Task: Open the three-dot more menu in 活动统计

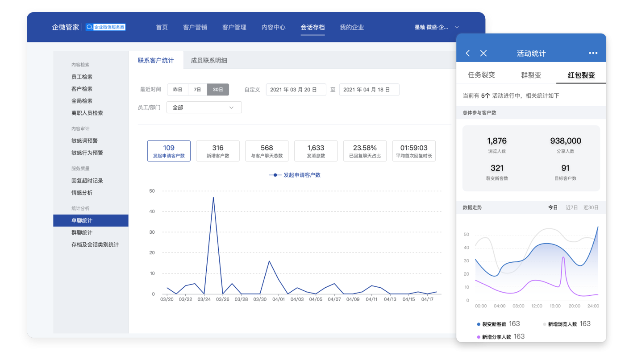Action: coord(593,53)
